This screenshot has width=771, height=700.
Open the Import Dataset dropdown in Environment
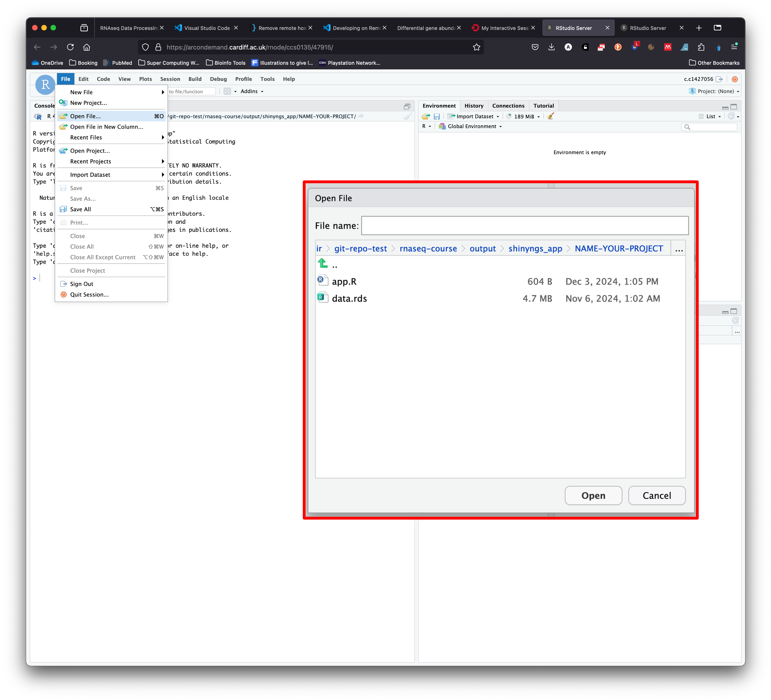[x=474, y=116]
